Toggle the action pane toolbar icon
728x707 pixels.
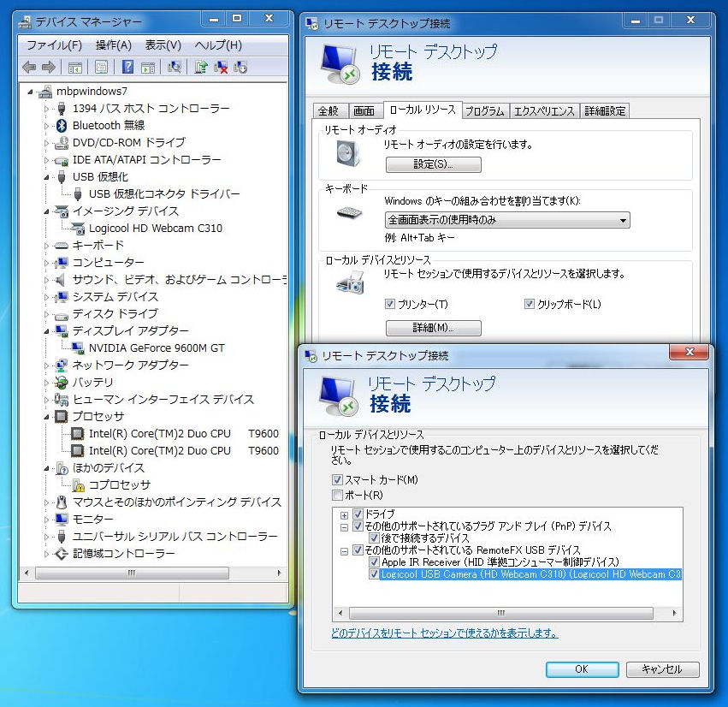148,68
